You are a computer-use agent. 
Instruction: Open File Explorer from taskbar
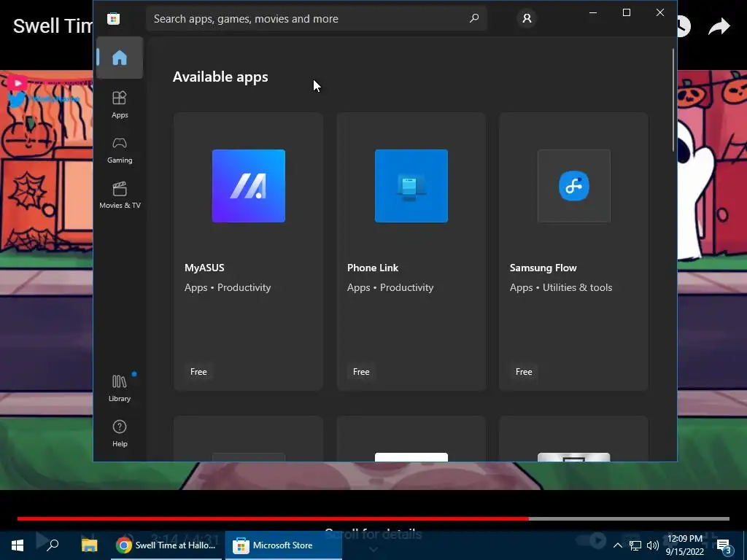[x=89, y=545]
